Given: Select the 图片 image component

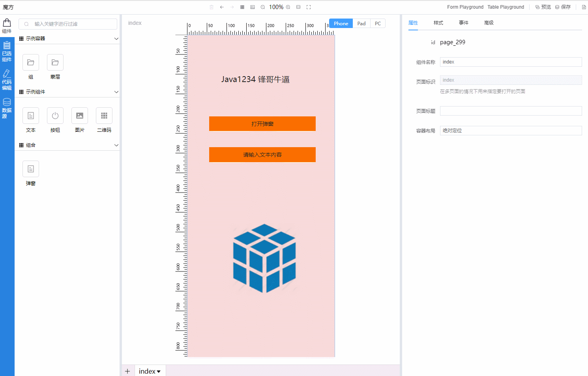Looking at the screenshot, I should [80, 116].
